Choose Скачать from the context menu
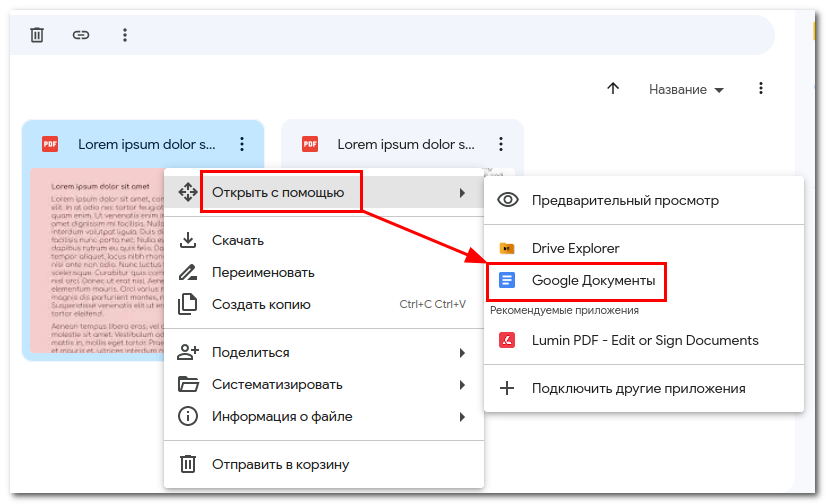Screen dimensions: 826x504 pos(323,241)
